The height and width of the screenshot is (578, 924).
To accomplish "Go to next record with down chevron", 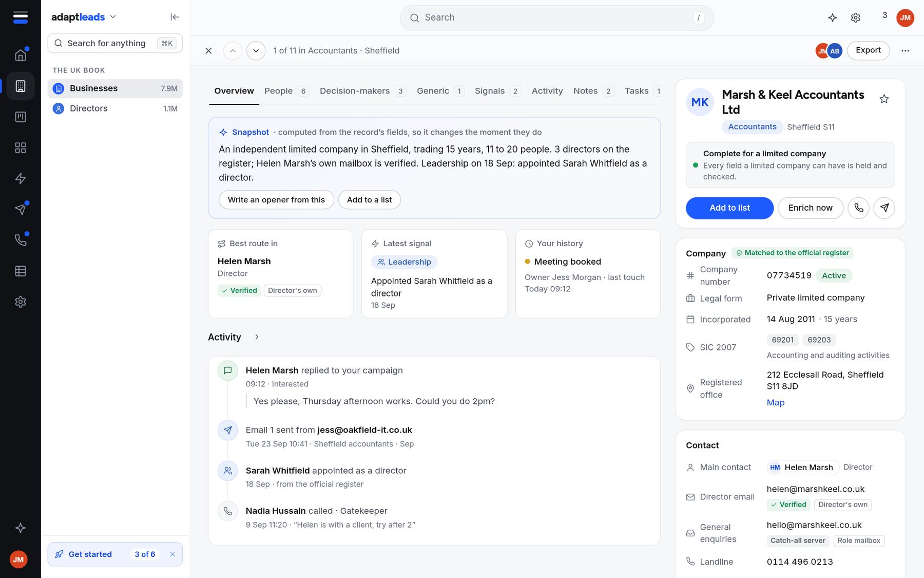I will pos(256,50).
